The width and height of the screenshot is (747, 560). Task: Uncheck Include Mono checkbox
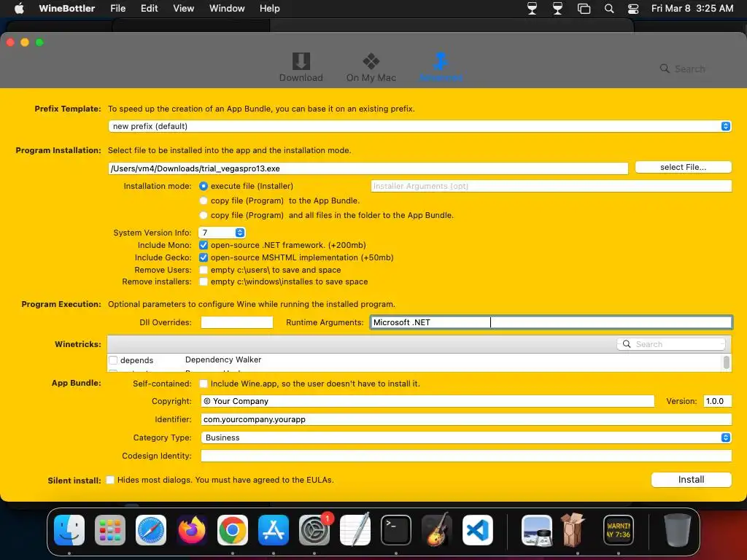(204, 245)
